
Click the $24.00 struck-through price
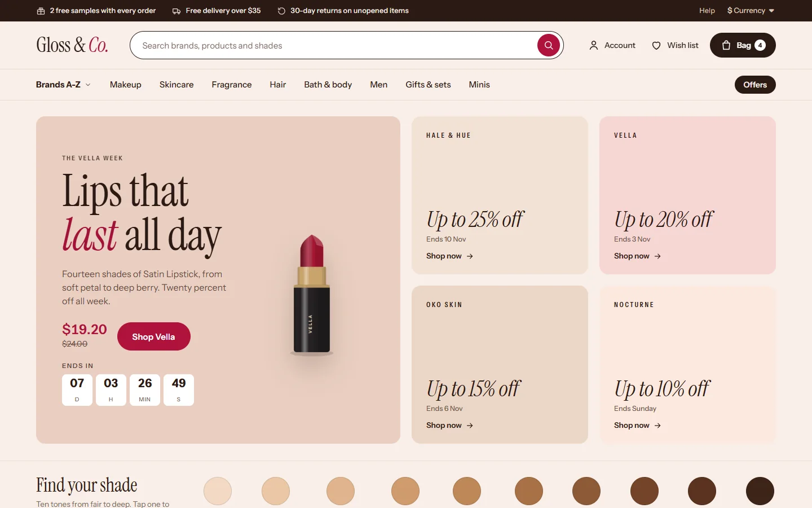[x=74, y=344]
